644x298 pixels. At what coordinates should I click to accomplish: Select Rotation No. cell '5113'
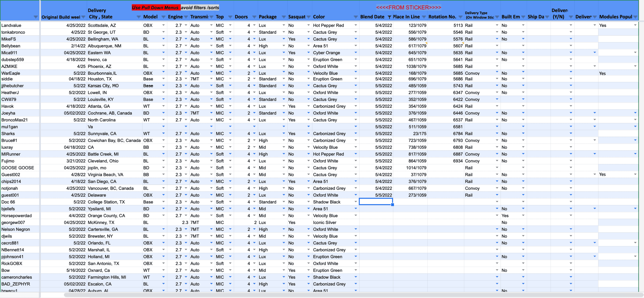pos(446,25)
